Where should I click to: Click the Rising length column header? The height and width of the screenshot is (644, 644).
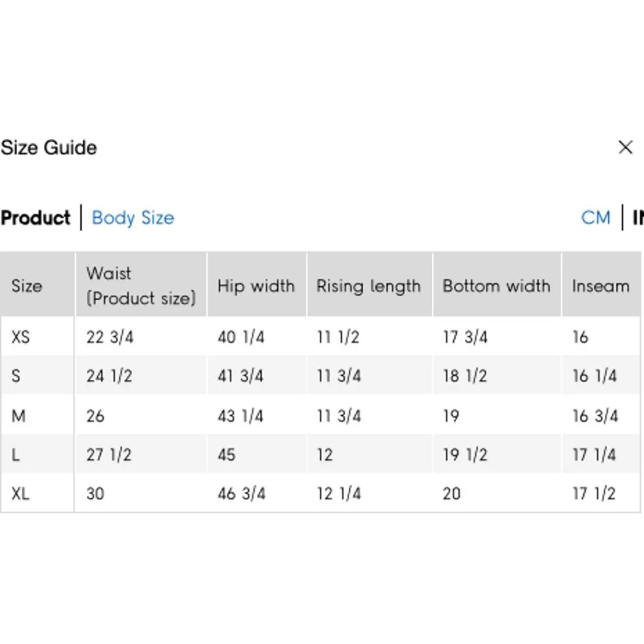pyautogui.click(x=368, y=286)
